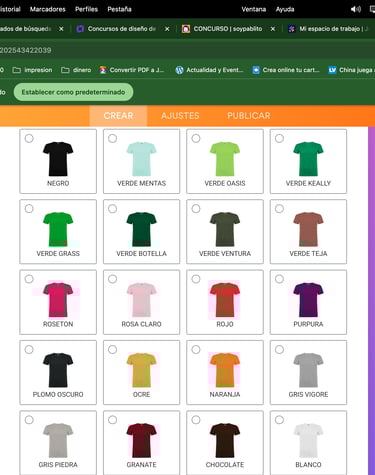Click Establecer como predeterminado button

tap(73, 92)
